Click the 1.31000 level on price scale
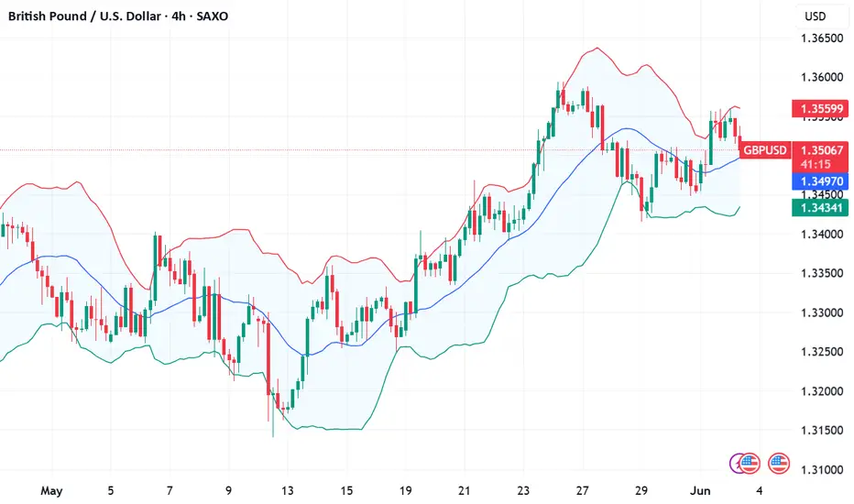 coord(822,470)
